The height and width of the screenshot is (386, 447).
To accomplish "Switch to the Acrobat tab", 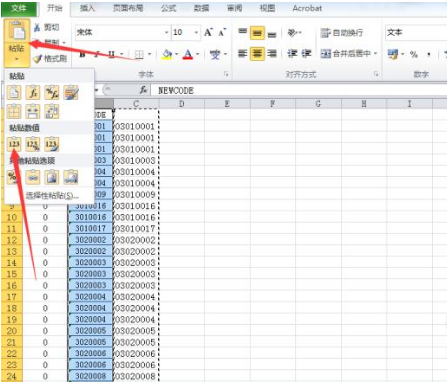I will point(307,8).
